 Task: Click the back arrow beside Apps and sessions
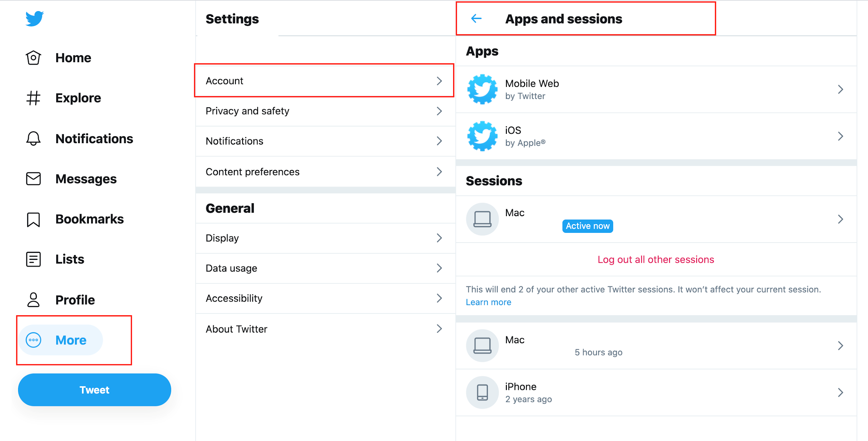(476, 18)
